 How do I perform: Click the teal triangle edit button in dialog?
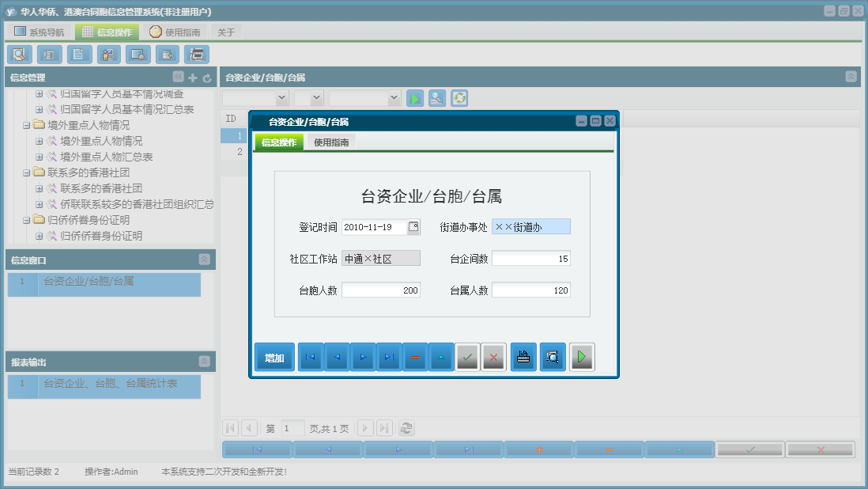coord(441,357)
